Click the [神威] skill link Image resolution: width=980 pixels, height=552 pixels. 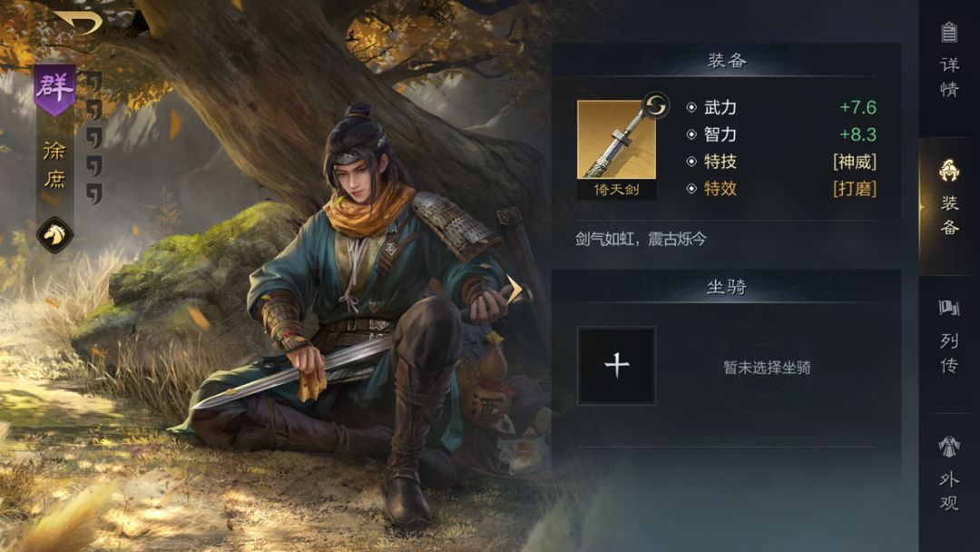[855, 162]
